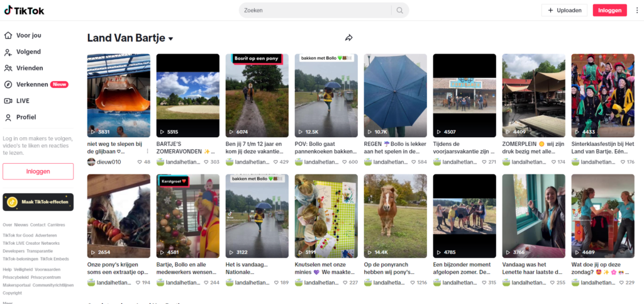Click the plus icon in Uploaden
The height and width of the screenshot is (304, 644).
point(551,10)
